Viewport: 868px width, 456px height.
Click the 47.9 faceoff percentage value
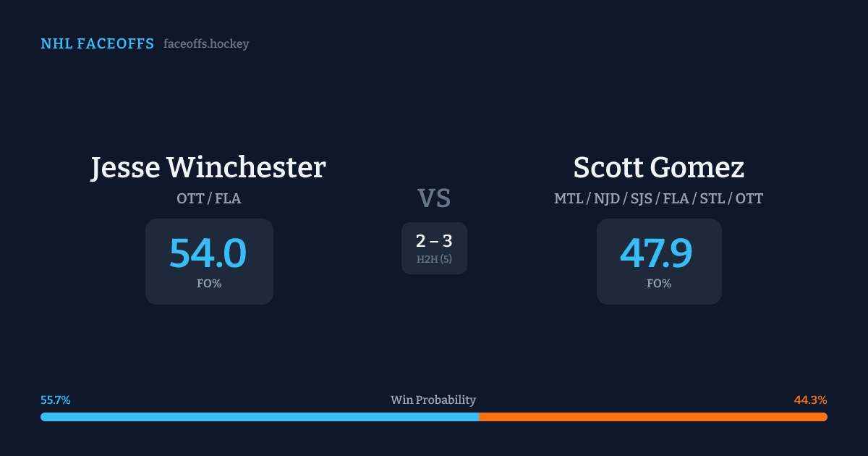tap(657, 253)
